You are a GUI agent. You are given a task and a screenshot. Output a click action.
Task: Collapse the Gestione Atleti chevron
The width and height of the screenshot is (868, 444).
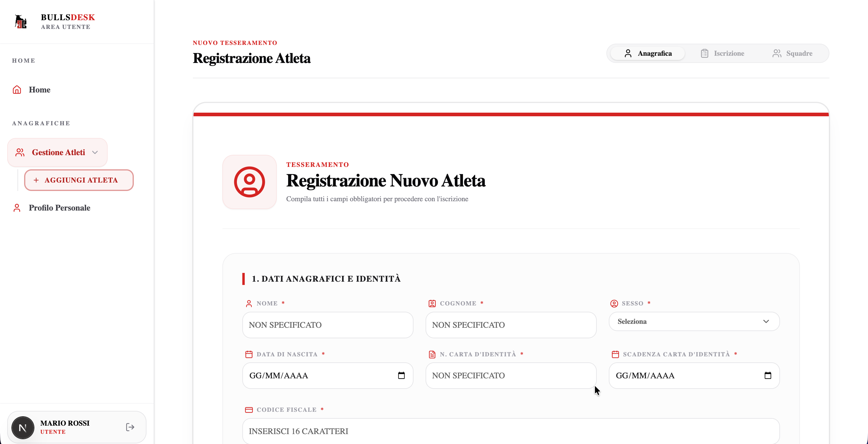point(95,152)
